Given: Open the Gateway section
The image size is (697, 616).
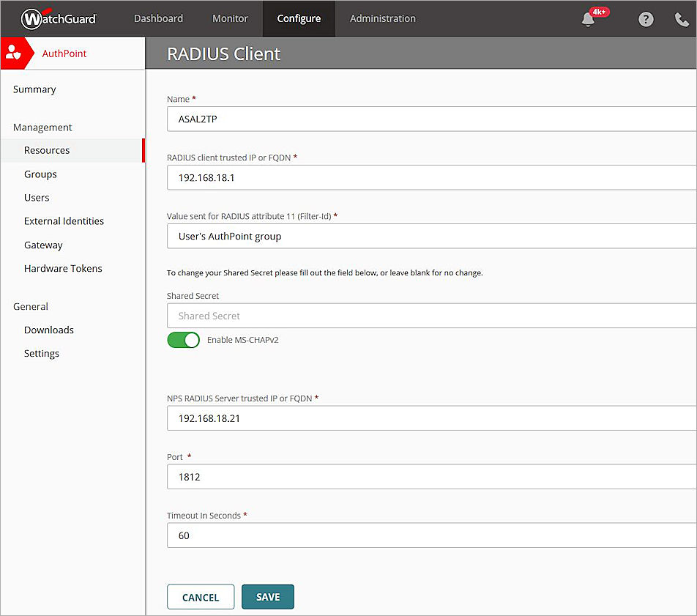Looking at the screenshot, I should 43,245.
